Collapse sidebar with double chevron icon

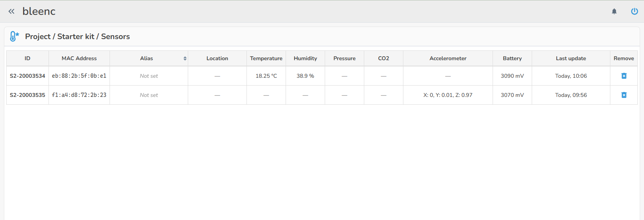[x=11, y=11]
